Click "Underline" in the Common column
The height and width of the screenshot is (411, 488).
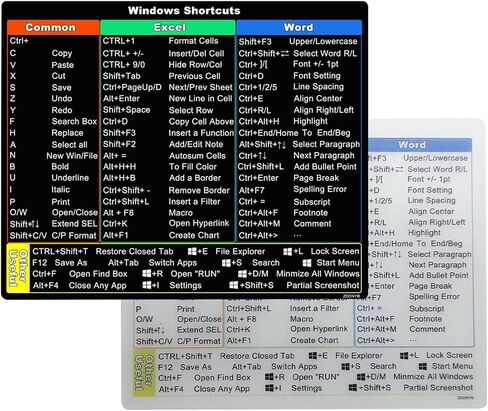70,178
